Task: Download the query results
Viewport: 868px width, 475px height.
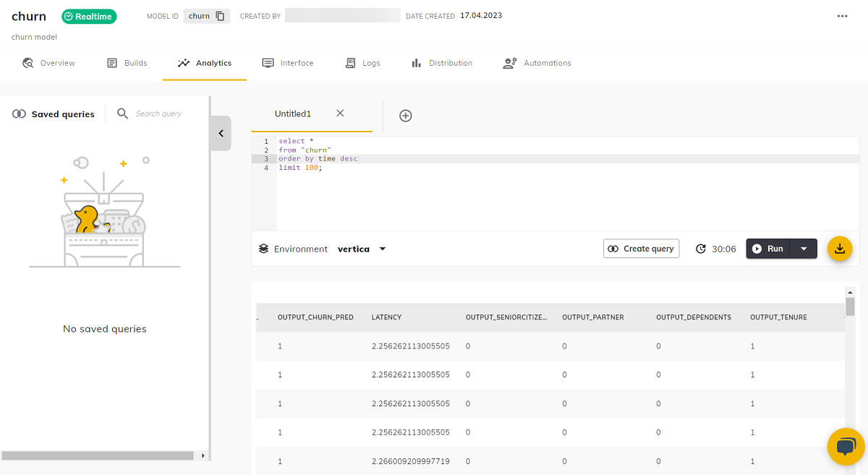Action: coord(840,249)
